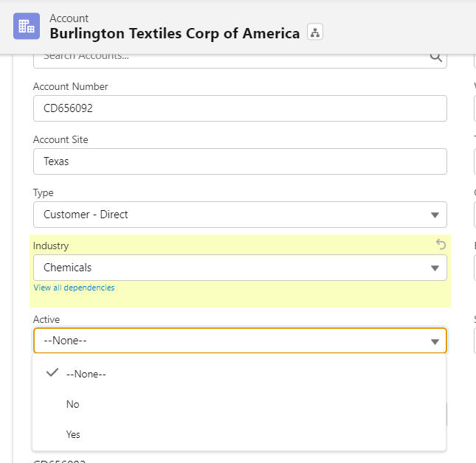Viewport: 476px width, 463px height.
Task: Click into the Account Site field
Action: [x=240, y=161]
